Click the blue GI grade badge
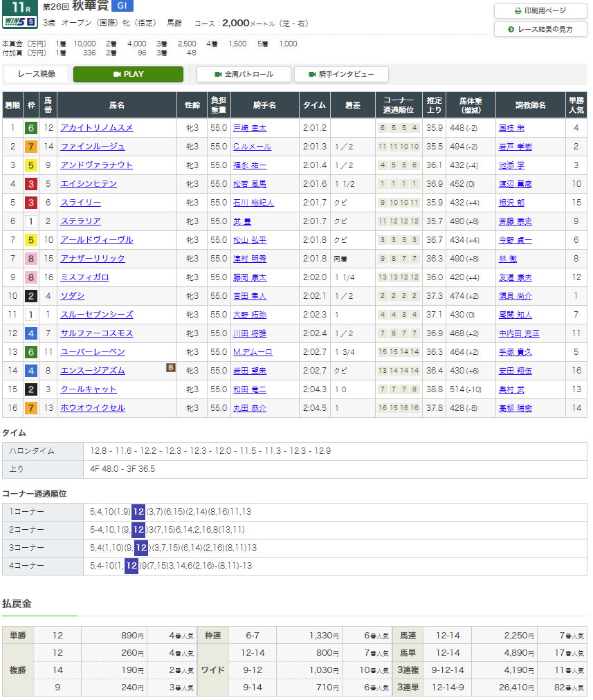593x700 pixels. [x=122, y=7]
